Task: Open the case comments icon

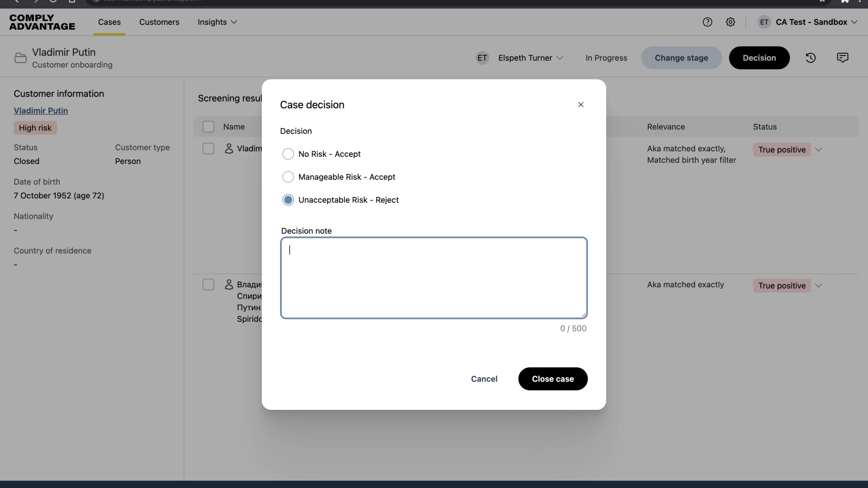Action: tap(842, 57)
